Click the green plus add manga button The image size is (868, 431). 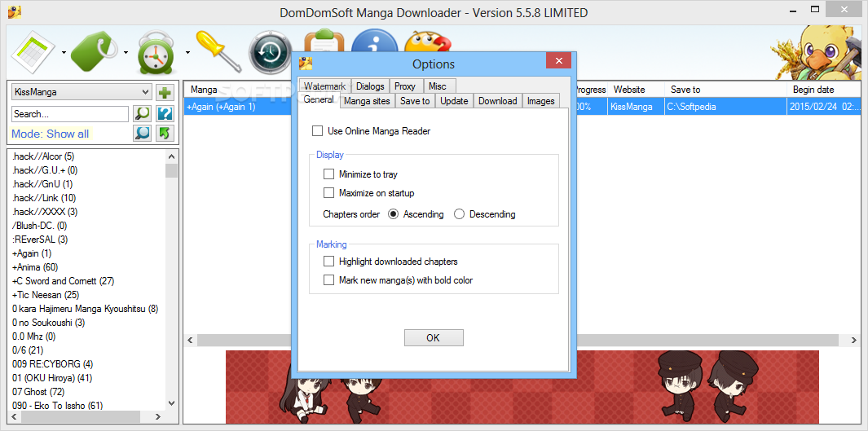point(165,92)
